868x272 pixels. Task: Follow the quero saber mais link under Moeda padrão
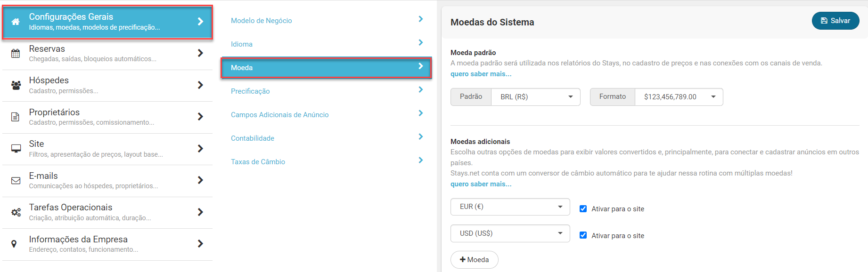pos(481,74)
